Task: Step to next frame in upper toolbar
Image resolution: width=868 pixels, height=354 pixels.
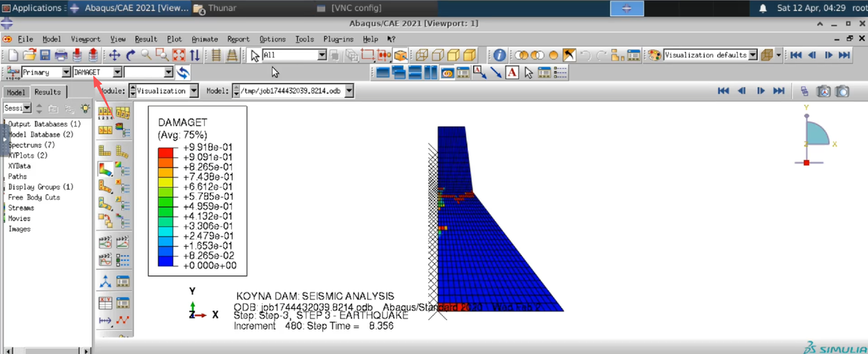Action: click(x=828, y=55)
